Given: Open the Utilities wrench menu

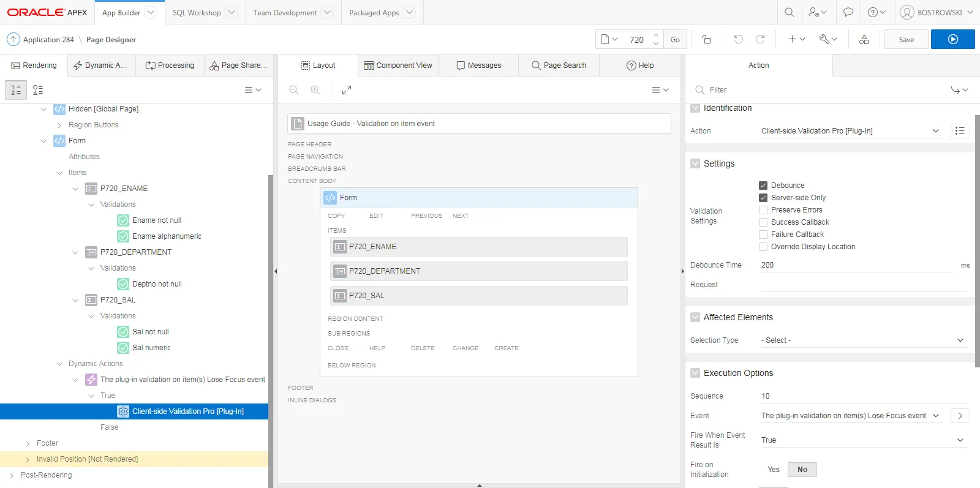Looking at the screenshot, I should 827,39.
